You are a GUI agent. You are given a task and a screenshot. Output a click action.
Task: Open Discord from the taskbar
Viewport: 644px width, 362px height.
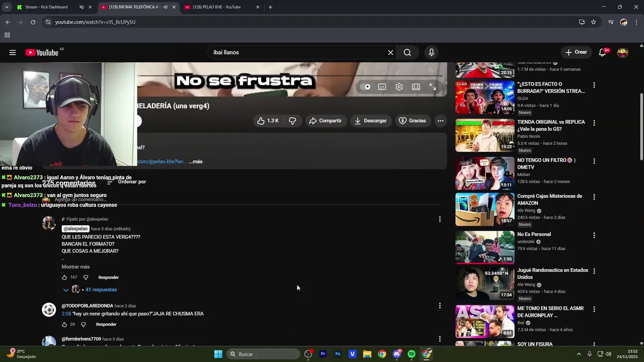point(397,354)
